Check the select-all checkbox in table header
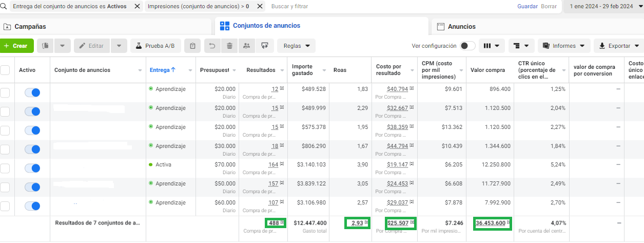Viewport: 644px width, 243px height. pos(5,70)
